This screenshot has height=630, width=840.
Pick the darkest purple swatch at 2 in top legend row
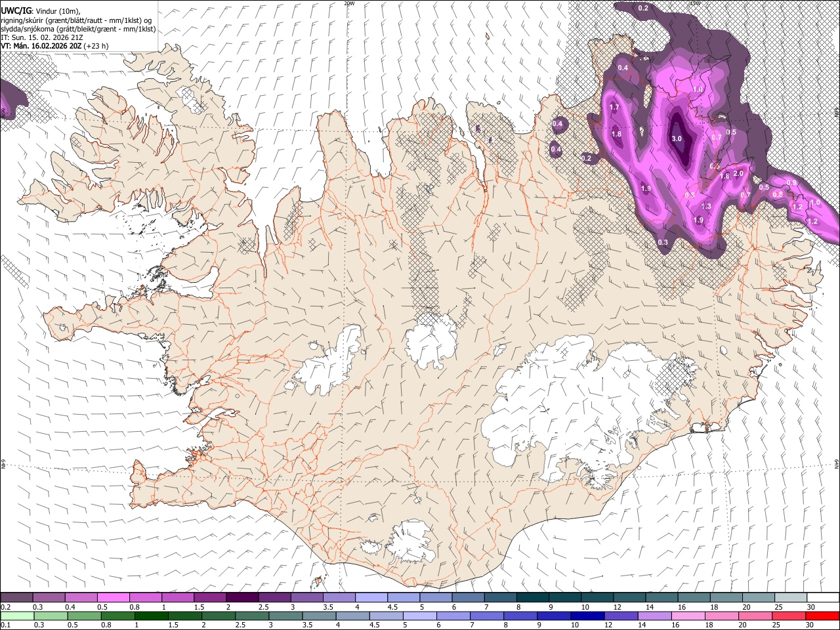pos(242,597)
